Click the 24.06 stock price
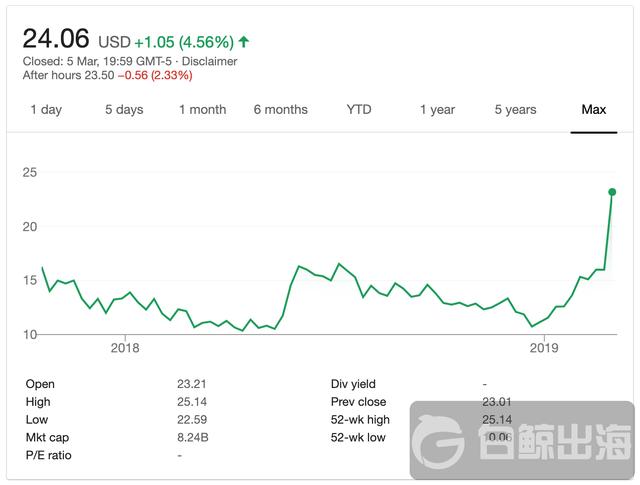The height and width of the screenshot is (485, 640). click(56, 39)
